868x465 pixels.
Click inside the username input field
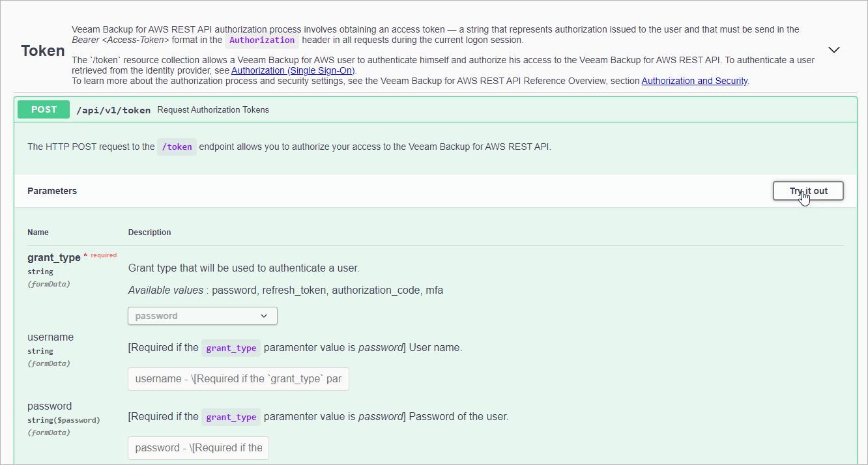coord(238,378)
